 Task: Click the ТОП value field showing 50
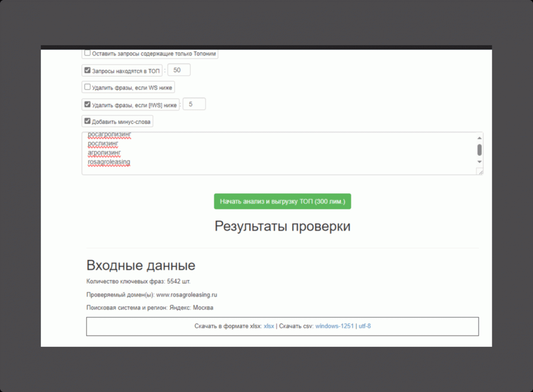pos(179,70)
